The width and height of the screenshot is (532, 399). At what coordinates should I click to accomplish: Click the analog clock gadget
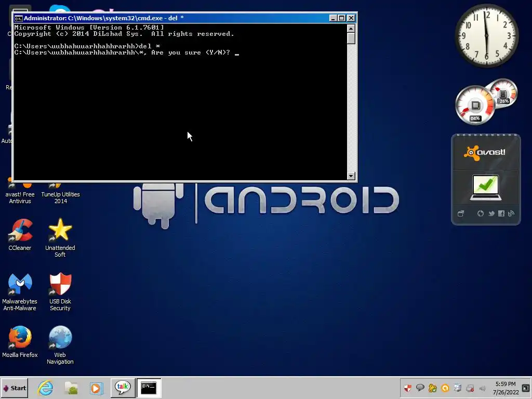pos(486,36)
